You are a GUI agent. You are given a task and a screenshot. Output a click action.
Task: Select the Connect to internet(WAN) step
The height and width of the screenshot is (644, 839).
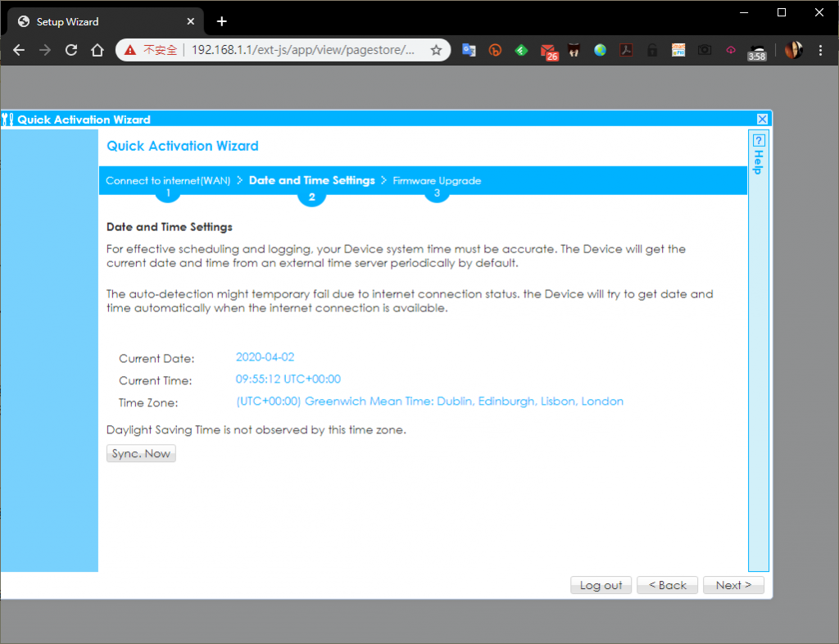168,181
